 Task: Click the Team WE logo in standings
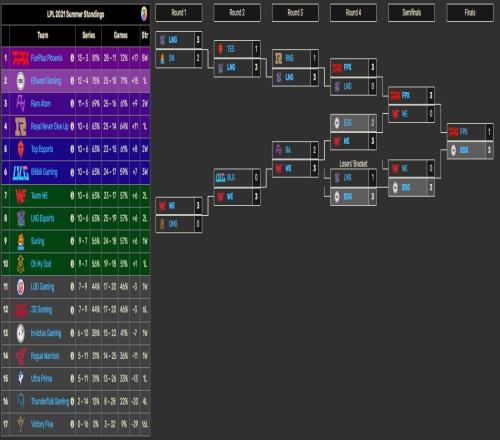[21, 195]
